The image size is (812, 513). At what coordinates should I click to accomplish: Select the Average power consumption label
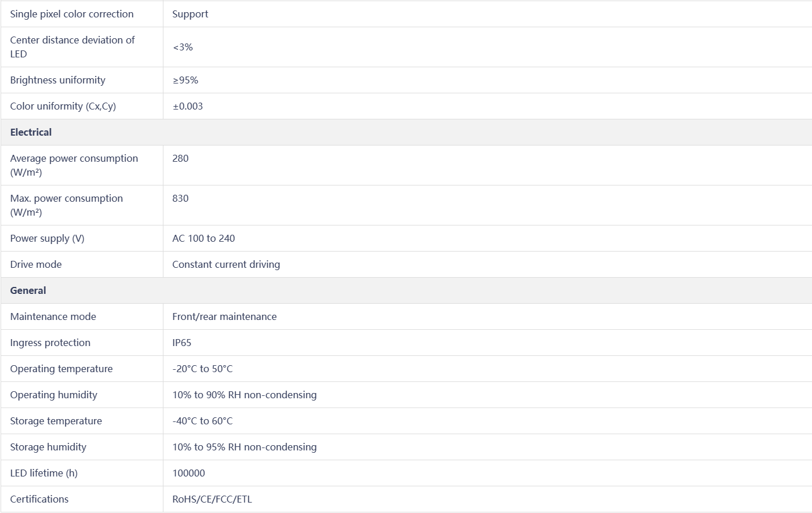tap(74, 165)
